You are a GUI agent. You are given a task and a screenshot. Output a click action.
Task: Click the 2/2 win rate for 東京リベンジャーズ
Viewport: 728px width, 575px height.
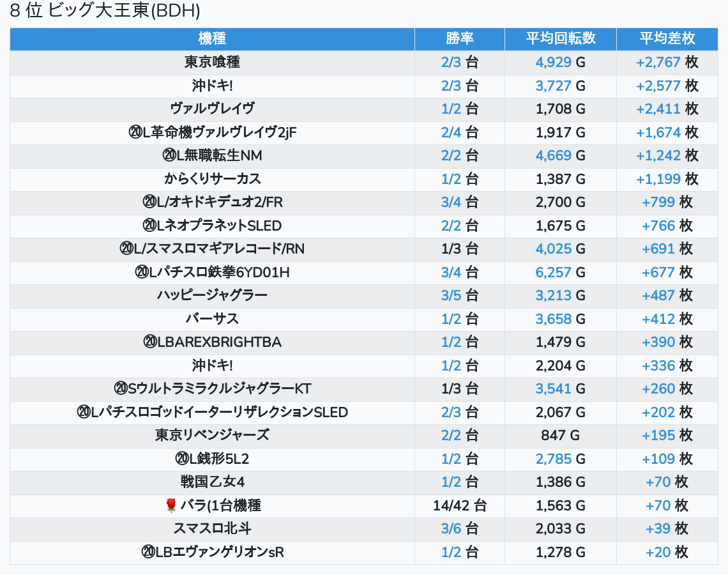tap(451, 436)
